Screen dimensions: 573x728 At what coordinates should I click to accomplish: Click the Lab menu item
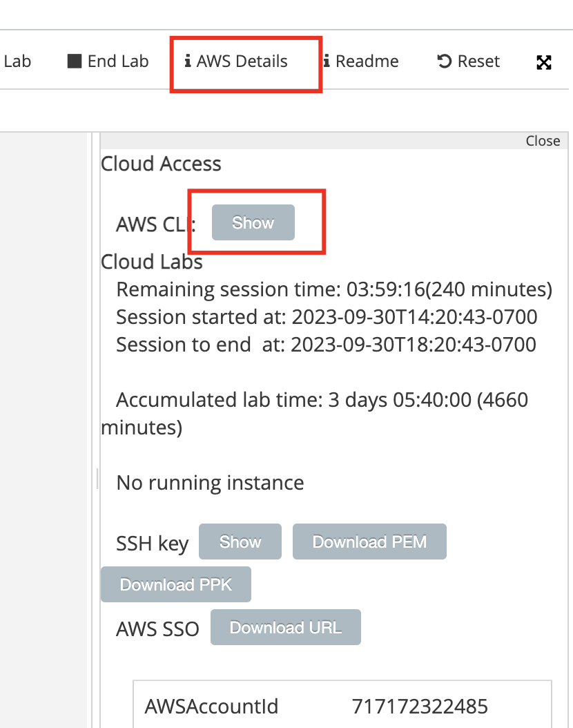17,61
